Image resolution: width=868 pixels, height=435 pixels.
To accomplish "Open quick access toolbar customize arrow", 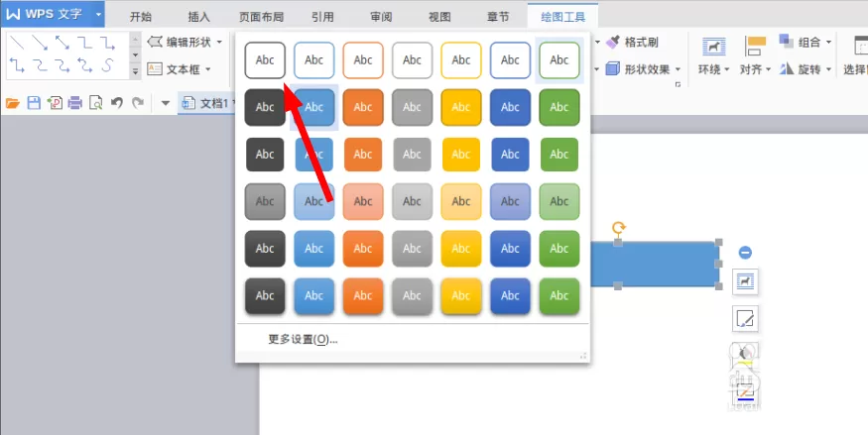I will tap(165, 103).
